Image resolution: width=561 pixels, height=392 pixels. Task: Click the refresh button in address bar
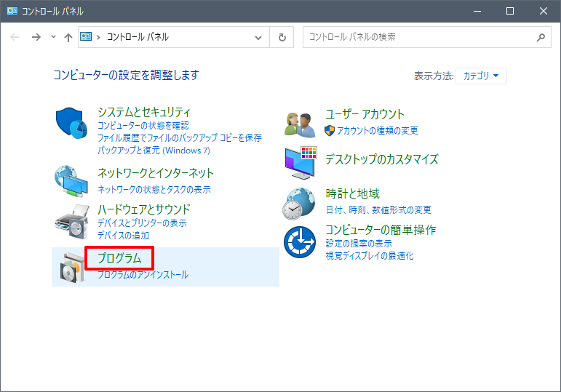pyautogui.click(x=282, y=37)
